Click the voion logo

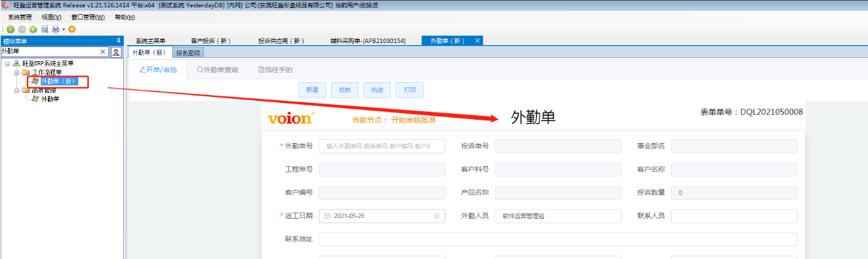tap(291, 118)
